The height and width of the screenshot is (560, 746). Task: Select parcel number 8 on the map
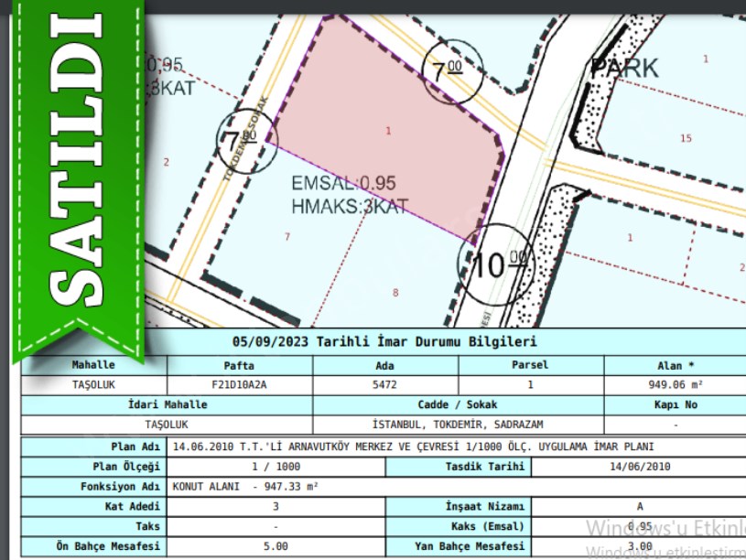[395, 293]
